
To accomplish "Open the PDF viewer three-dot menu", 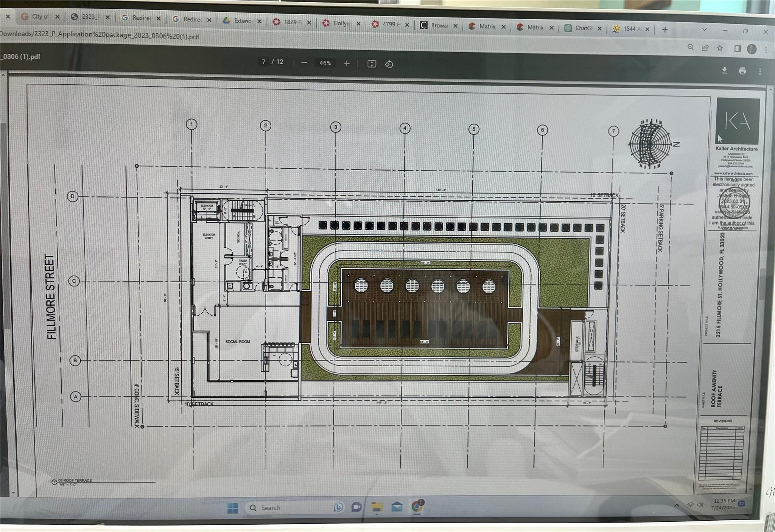I will tap(760, 71).
